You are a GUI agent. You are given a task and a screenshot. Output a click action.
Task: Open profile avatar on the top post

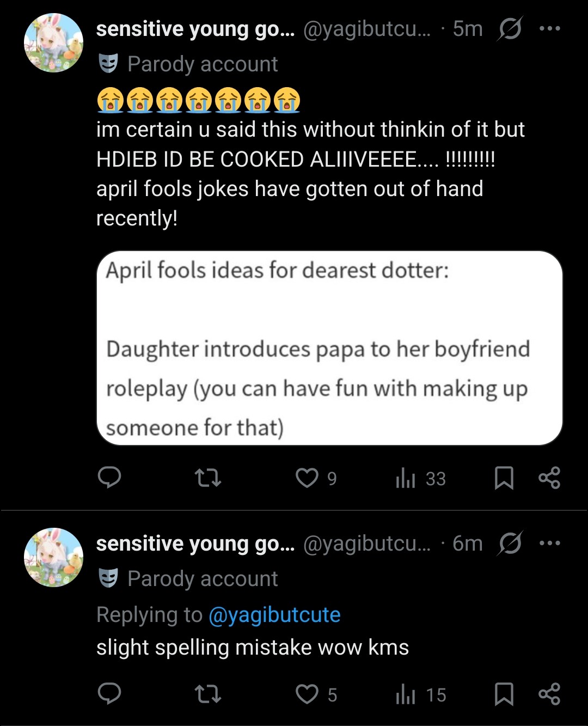(x=53, y=43)
